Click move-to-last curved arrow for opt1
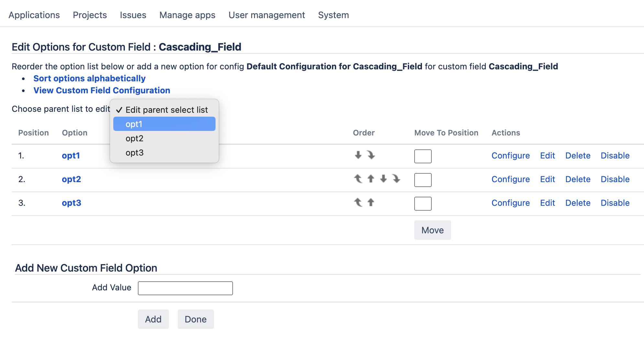 pyautogui.click(x=371, y=155)
